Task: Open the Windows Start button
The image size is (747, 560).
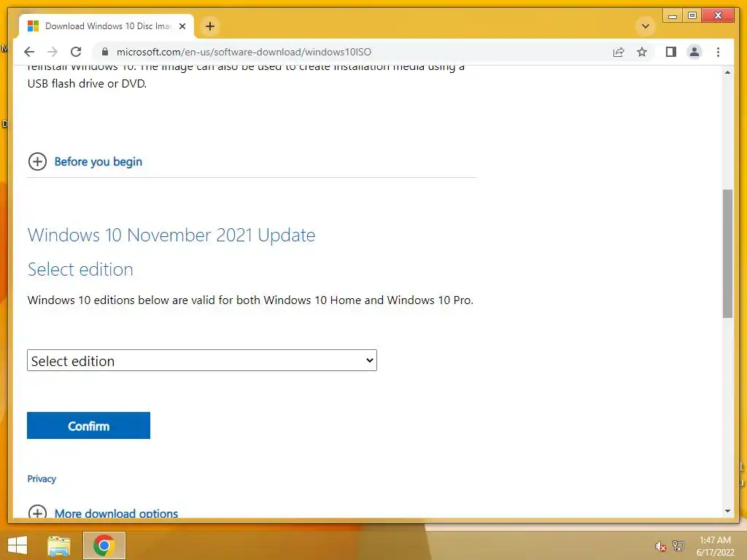Action: 18,545
